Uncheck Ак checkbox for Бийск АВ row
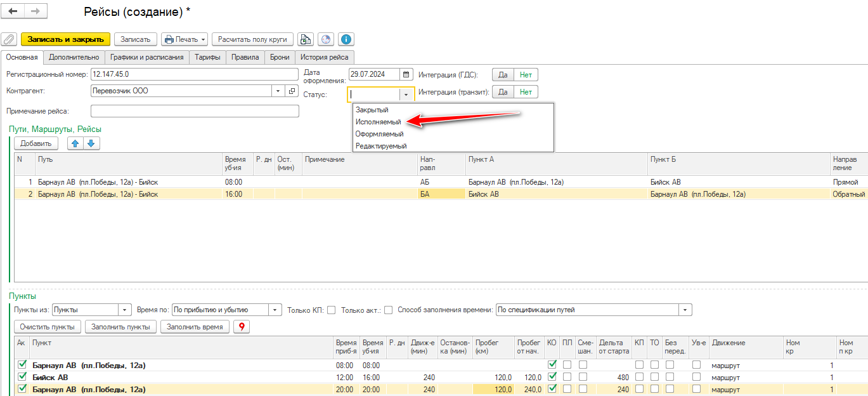The width and height of the screenshot is (868, 396). (23, 377)
